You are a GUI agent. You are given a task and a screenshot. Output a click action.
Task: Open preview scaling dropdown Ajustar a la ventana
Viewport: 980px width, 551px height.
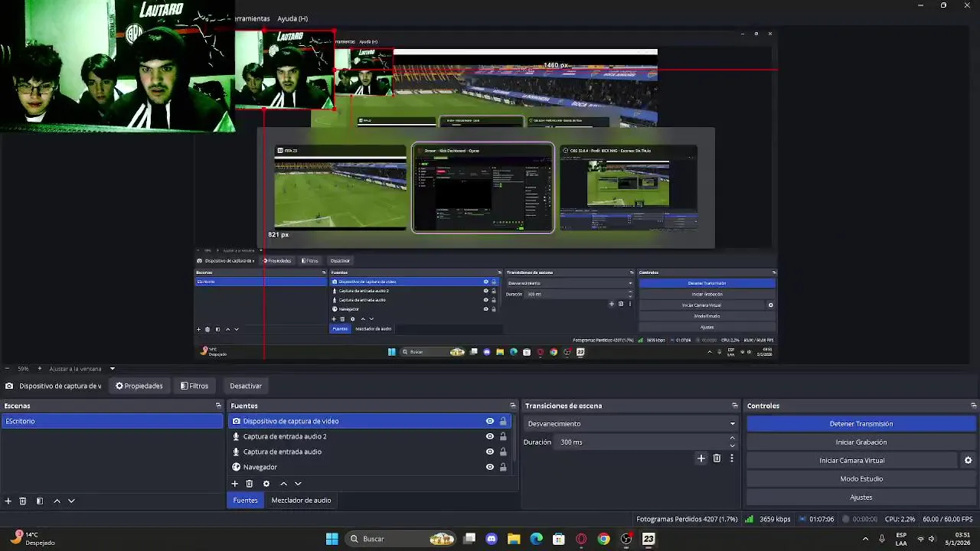[82, 369]
